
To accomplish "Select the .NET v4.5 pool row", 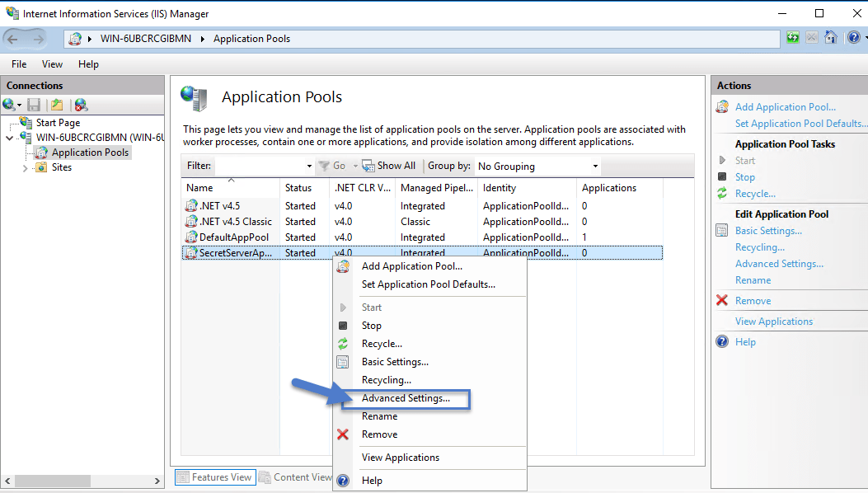I will 422,206.
